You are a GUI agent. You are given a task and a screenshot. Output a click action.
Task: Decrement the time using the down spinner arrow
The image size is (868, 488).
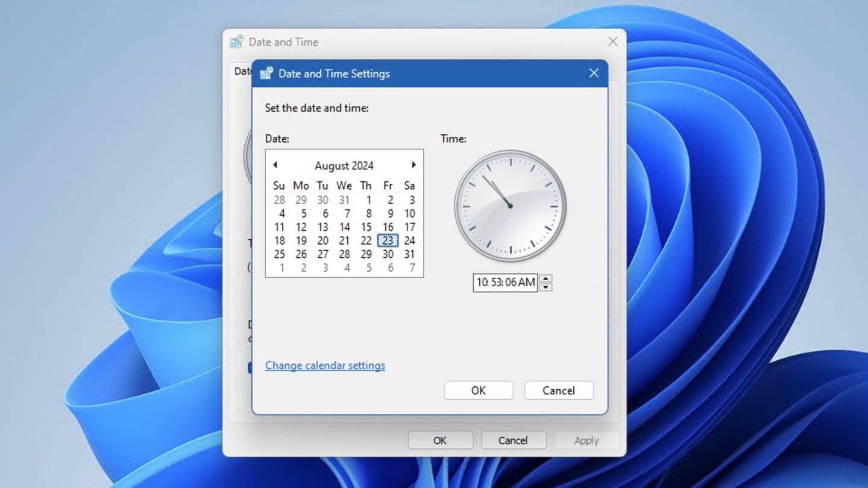tap(544, 287)
